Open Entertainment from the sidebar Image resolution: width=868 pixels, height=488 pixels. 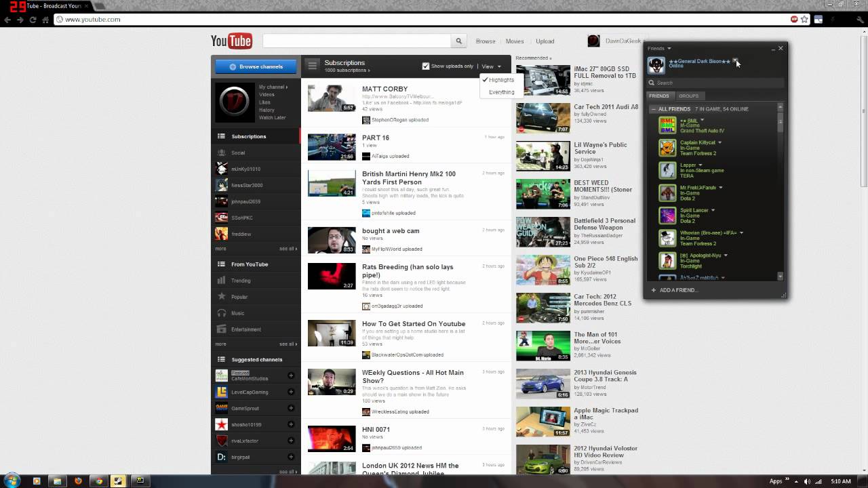[x=246, y=329]
